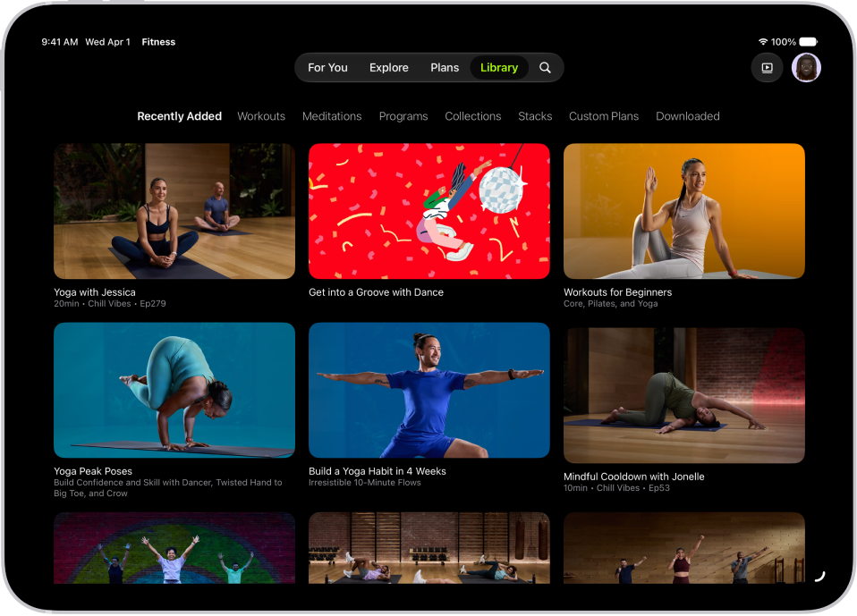Open the profile avatar
This screenshot has height=616, width=857.
tap(806, 68)
